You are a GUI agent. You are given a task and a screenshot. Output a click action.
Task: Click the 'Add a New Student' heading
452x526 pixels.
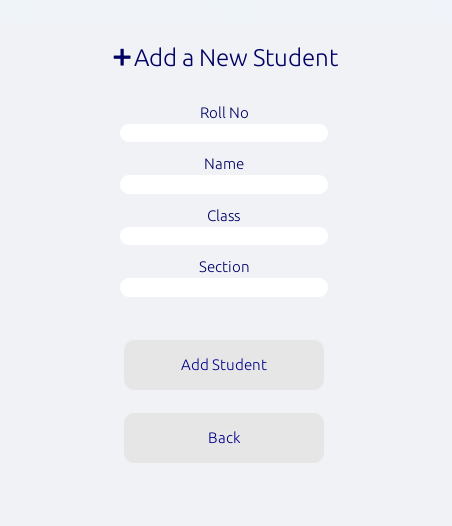[226, 58]
